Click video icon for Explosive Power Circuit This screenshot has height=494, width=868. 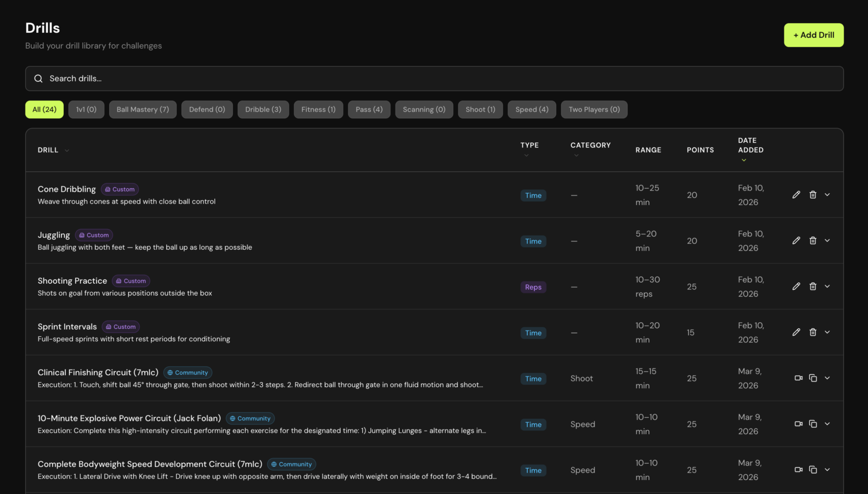coord(798,424)
